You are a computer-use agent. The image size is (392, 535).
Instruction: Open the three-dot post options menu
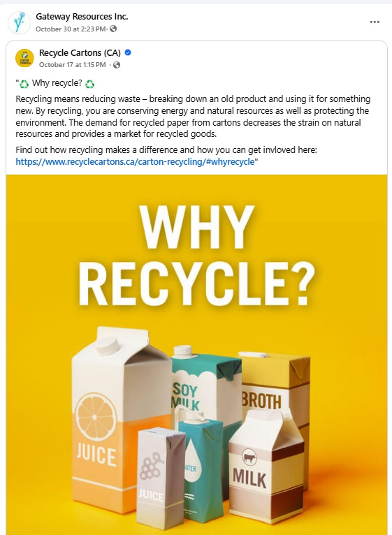375,22
